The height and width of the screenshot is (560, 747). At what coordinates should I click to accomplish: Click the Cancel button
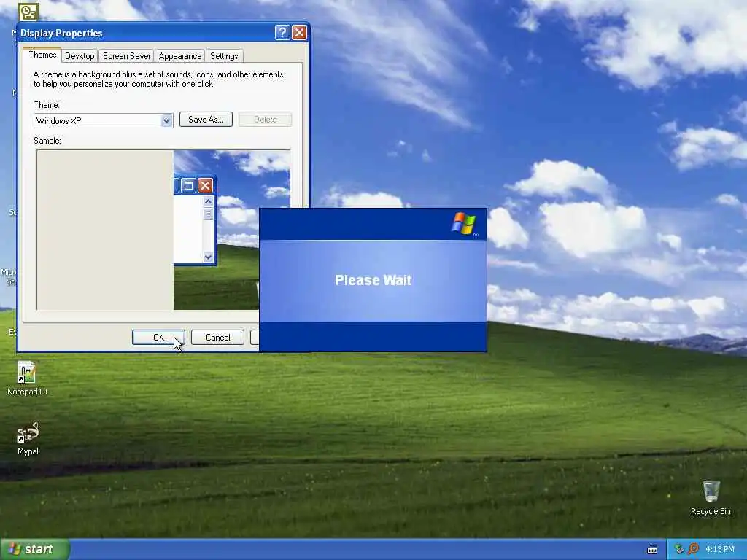[217, 337]
